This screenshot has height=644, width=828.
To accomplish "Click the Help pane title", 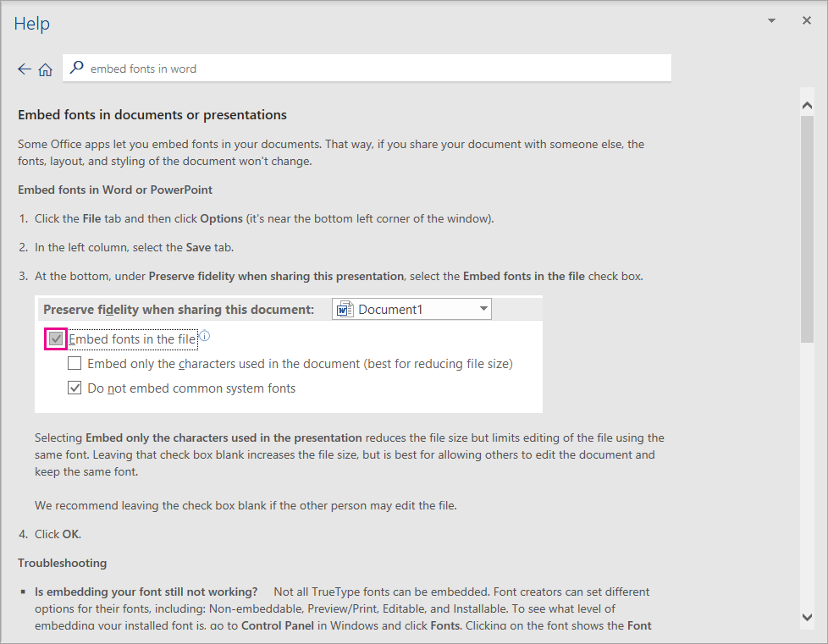I will (x=31, y=23).
